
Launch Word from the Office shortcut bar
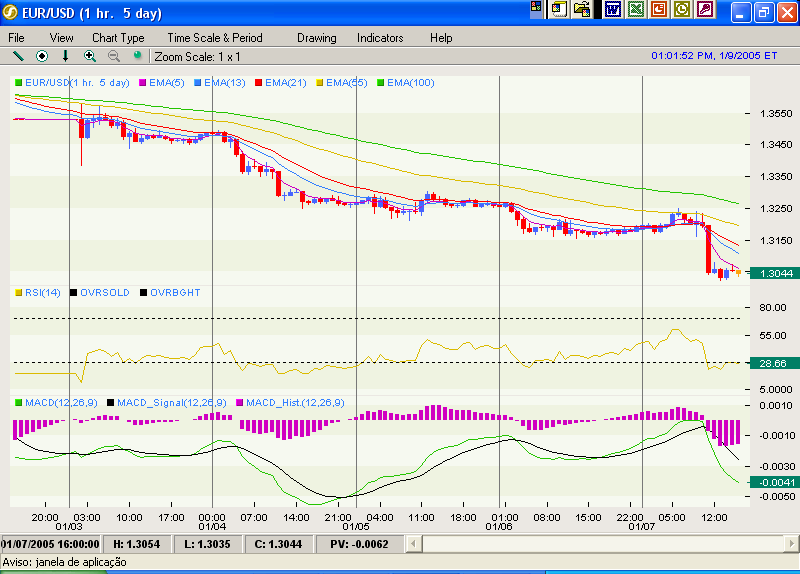click(x=613, y=10)
